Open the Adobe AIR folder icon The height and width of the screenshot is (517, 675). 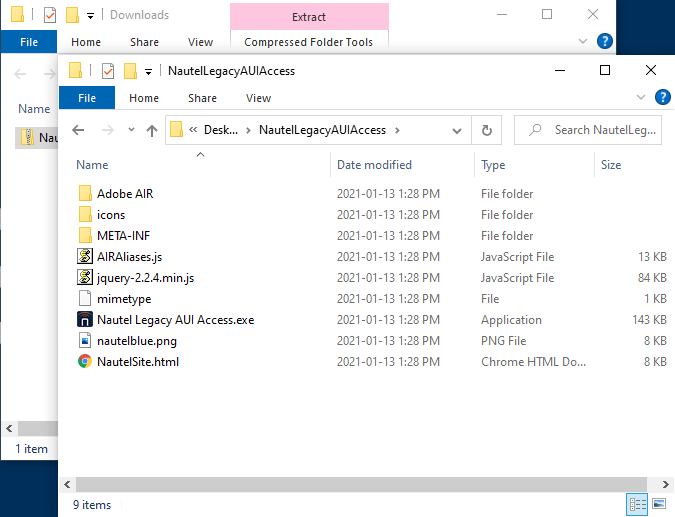pyautogui.click(x=85, y=194)
